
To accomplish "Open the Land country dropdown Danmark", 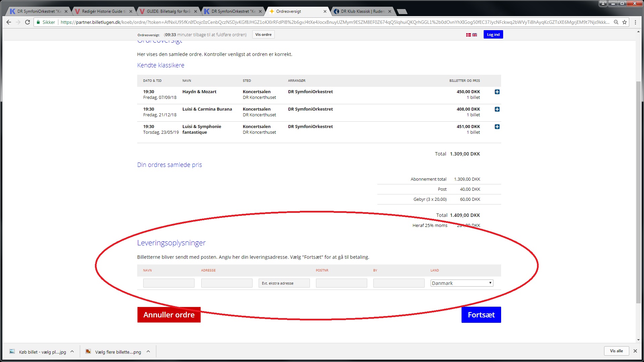I will coord(462,283).
